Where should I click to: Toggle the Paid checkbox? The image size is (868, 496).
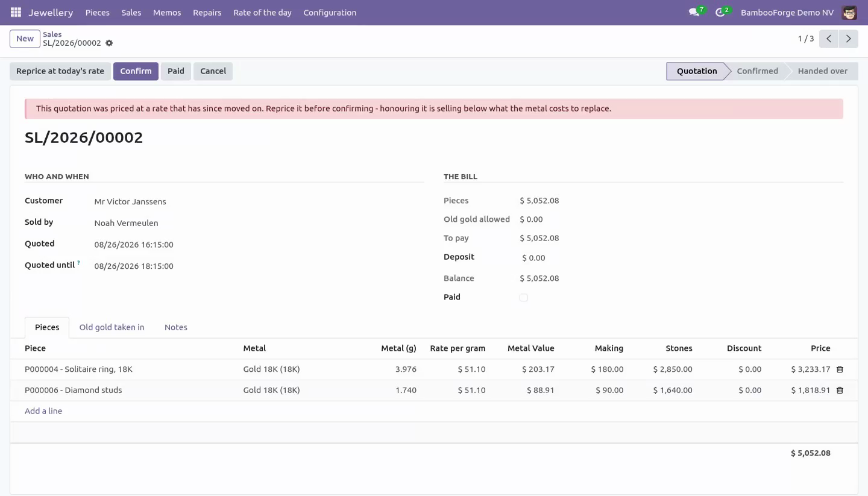pyautogui.click(x=524, y=298)
